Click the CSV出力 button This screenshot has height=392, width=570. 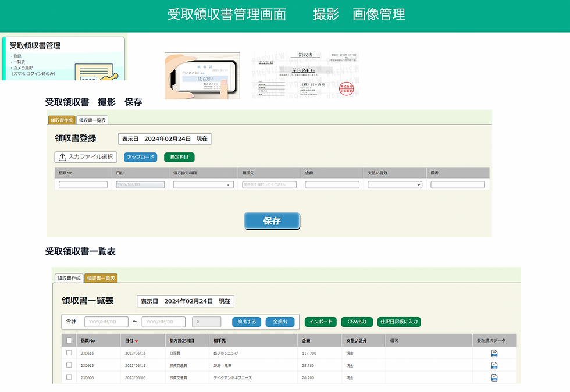coord(357,322)
